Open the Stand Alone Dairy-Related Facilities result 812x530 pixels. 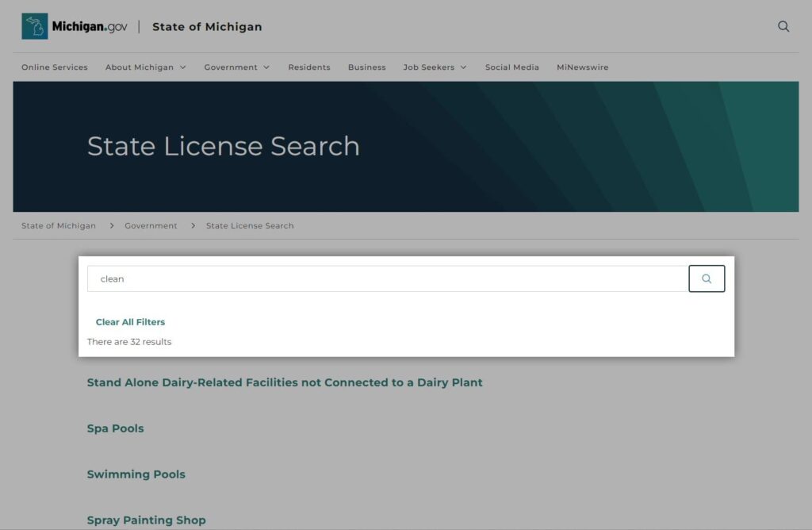pos(285,382)
